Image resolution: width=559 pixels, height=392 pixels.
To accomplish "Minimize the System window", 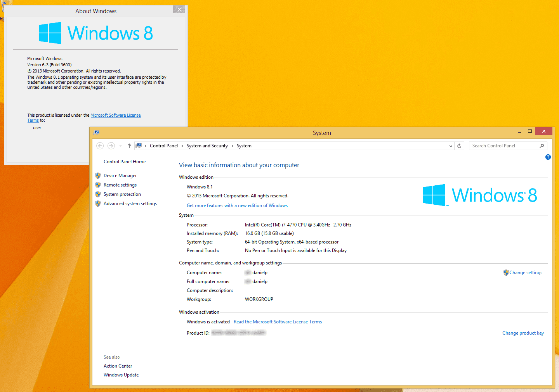I will point(519,132).
